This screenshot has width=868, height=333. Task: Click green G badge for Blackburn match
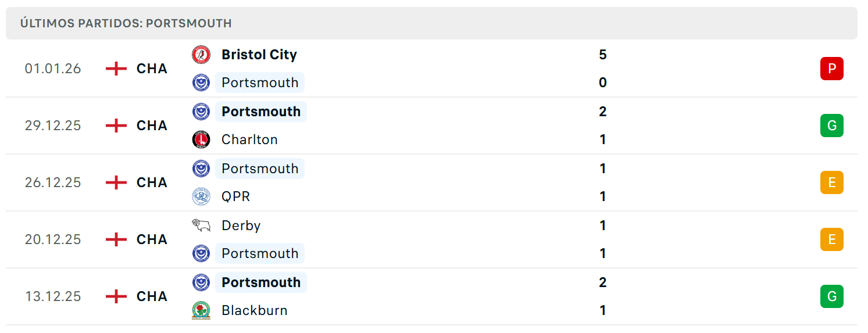tap(832, 296)
